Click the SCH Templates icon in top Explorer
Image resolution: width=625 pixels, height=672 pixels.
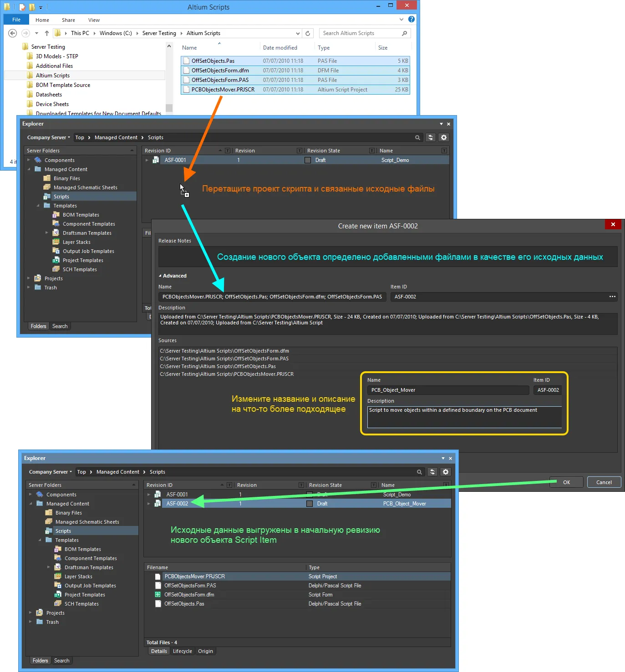coord(56,269)
